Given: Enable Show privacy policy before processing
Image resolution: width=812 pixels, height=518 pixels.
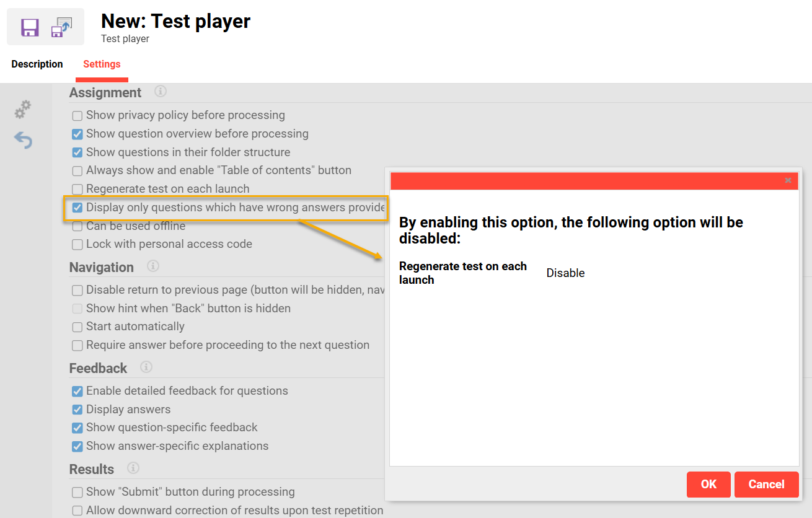Looking at the screenshot, I should pyautogui.click(x=77, y=115).
